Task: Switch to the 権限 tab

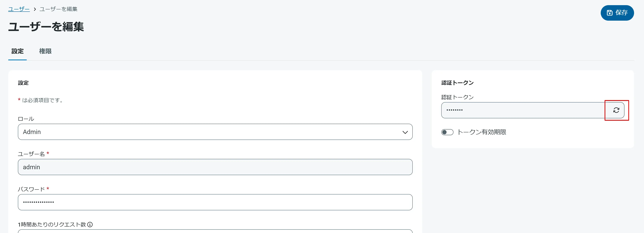Action: [45, 51]
